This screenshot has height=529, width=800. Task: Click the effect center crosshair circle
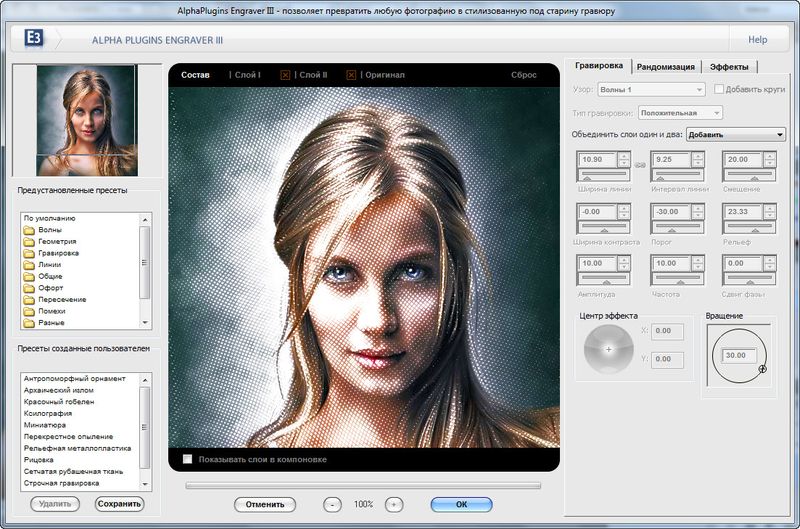point(608,349)
